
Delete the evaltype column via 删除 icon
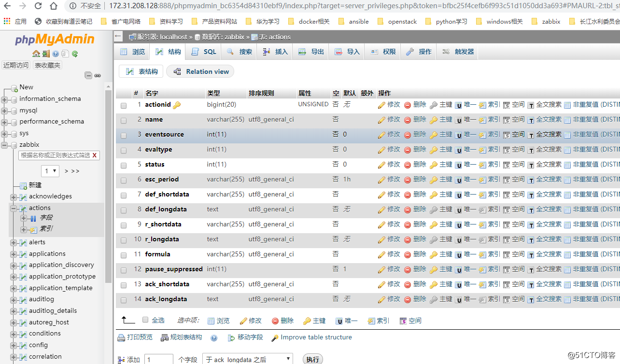pyautogui.click(x=419, y=149)
